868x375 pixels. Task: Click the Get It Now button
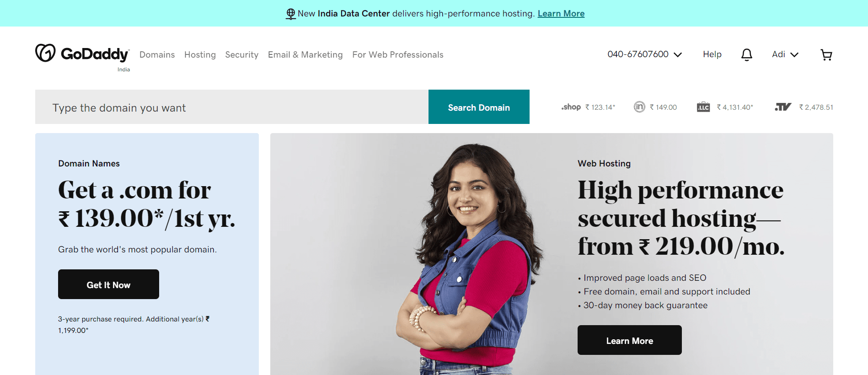[108, 284]
